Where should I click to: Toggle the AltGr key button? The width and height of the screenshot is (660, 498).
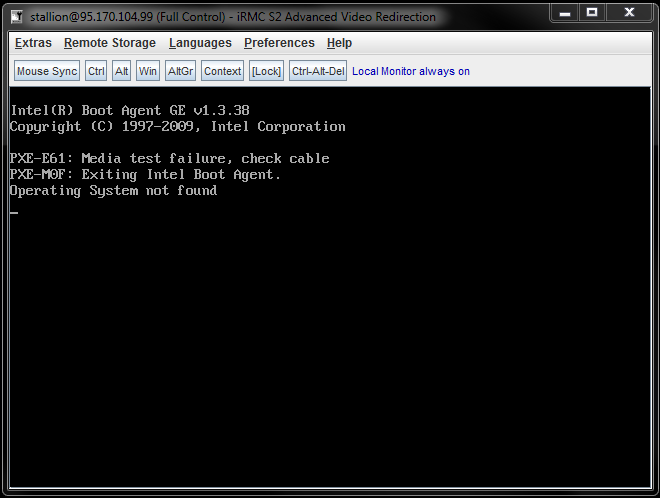point(181,71)
